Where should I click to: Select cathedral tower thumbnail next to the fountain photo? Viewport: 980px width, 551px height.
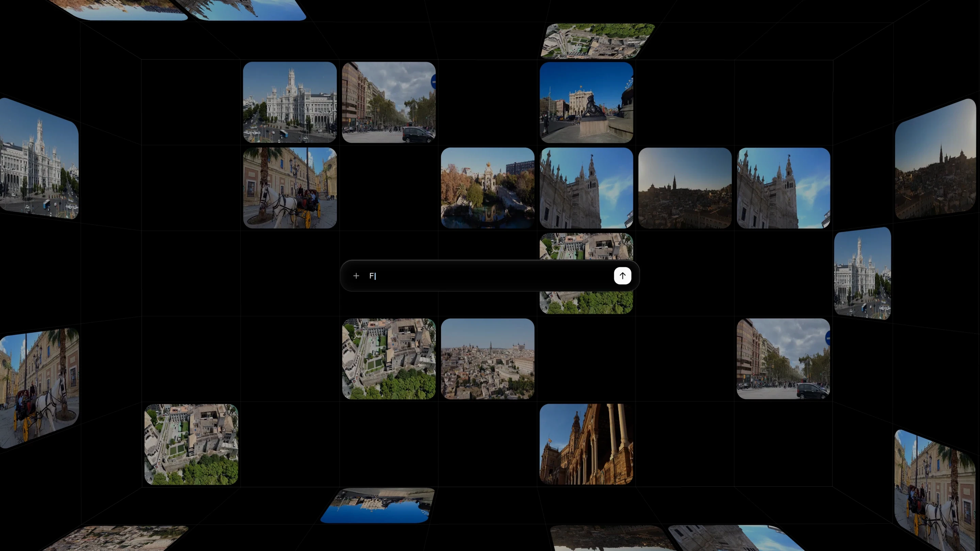point(586,188)
